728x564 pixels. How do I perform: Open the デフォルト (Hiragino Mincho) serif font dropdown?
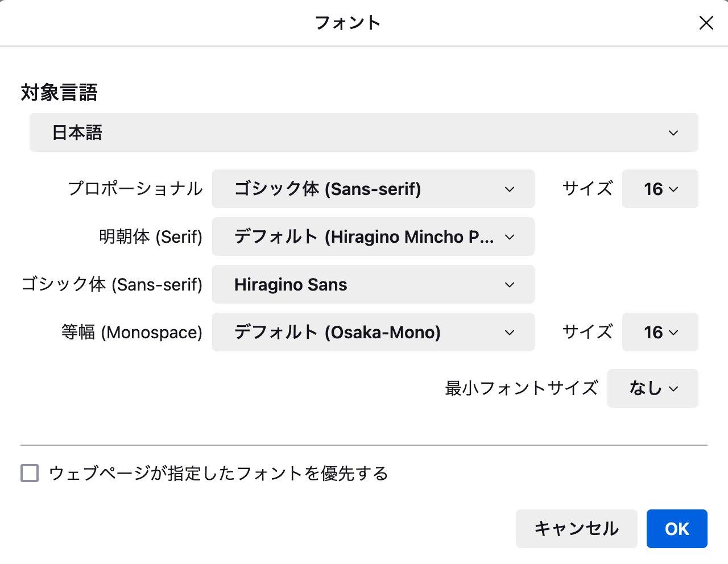click(x=373, y=237)
